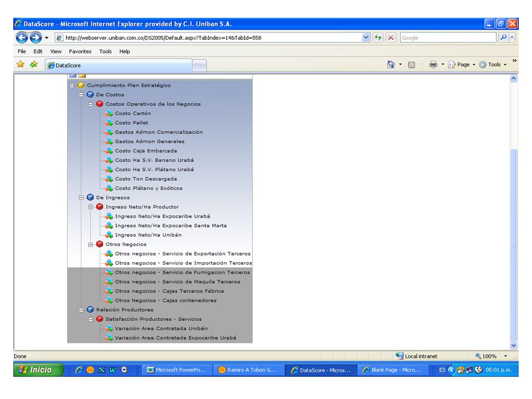Viewport: 532px width, 399px height.
Task: Switch to Ramiro A Tobon taskbar button
Action: 248,370
